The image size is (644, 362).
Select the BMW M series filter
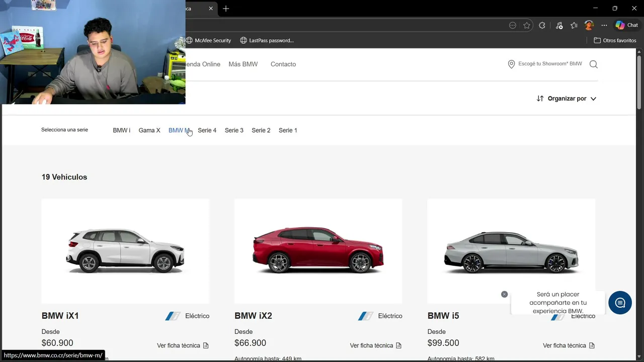[x=179, y=130]
